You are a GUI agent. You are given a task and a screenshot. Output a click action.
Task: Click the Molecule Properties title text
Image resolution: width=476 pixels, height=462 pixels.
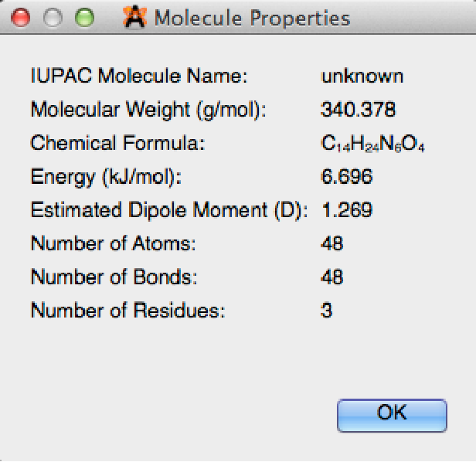pyautogui.click(x=251, y=18)
